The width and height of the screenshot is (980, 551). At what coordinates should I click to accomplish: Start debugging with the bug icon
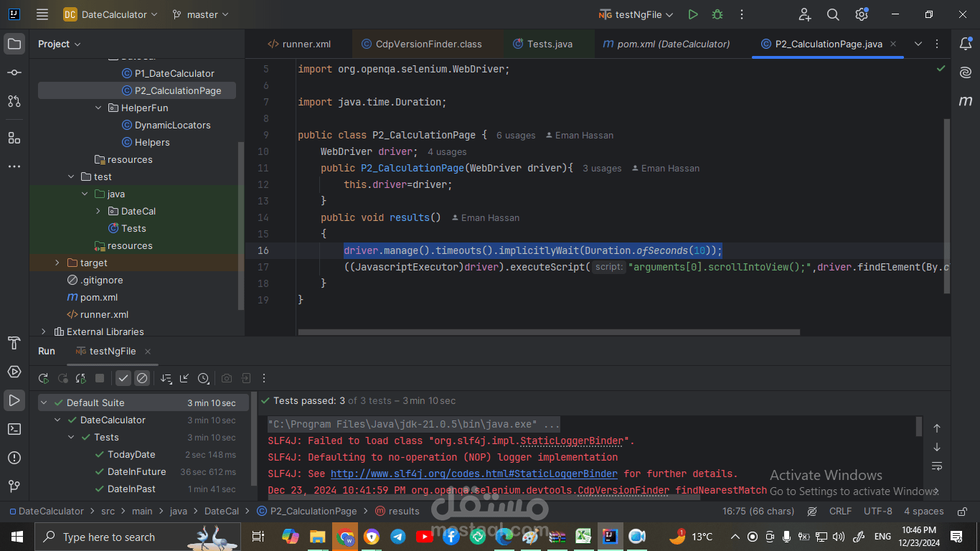coord(717,14)
